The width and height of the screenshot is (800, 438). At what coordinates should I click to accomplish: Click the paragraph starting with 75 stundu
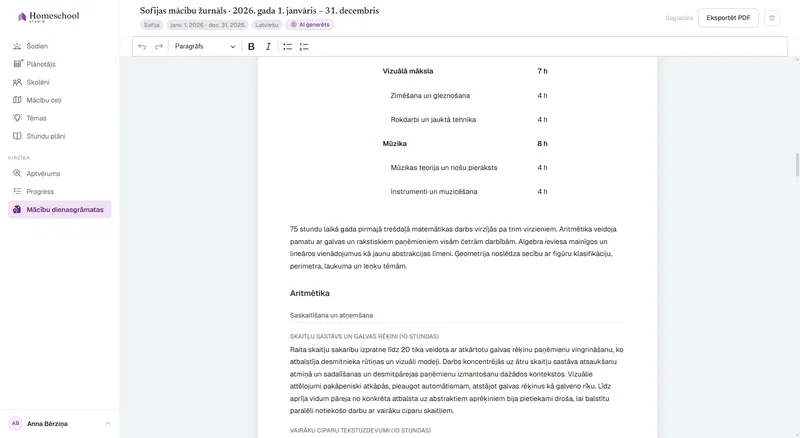[453, 248]
